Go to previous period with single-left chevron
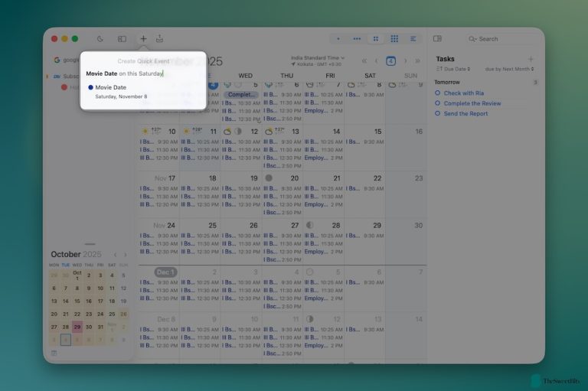The height and width of the screenshot is (391, 588). 377,61
